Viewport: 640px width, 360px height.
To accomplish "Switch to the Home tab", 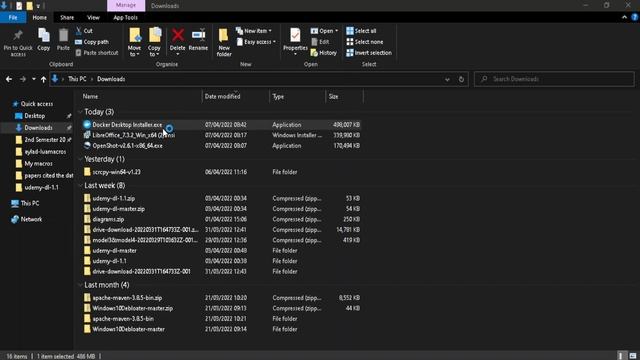I will click(x=40, y=17).
